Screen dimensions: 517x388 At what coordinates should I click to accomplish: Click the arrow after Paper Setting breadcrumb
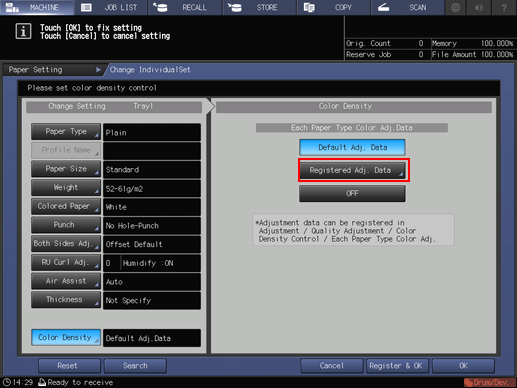tap(98, 70)
